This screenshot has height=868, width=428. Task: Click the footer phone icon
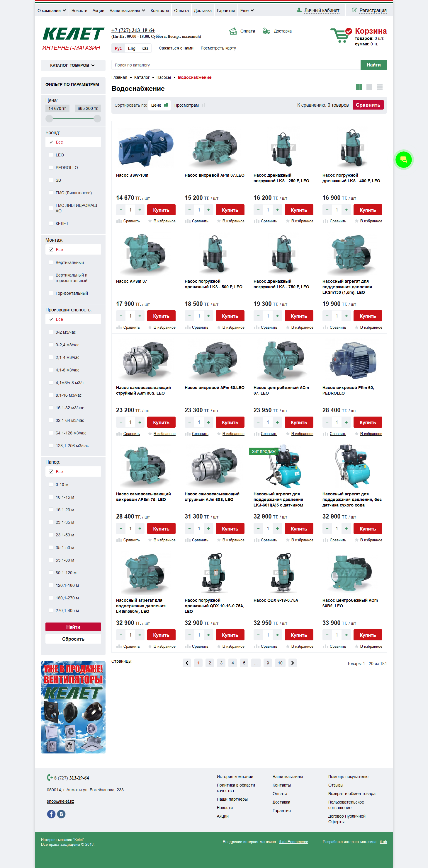point(50,777)
